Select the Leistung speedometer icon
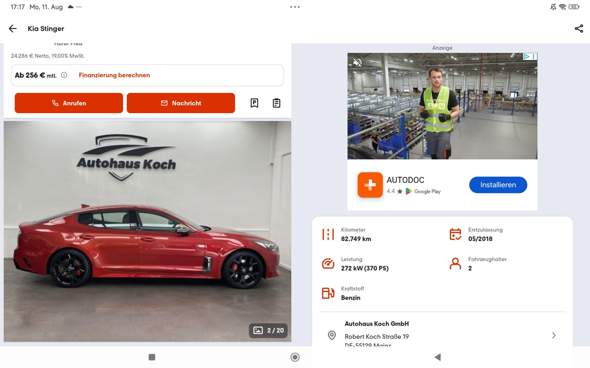 (x=328, y=264)
